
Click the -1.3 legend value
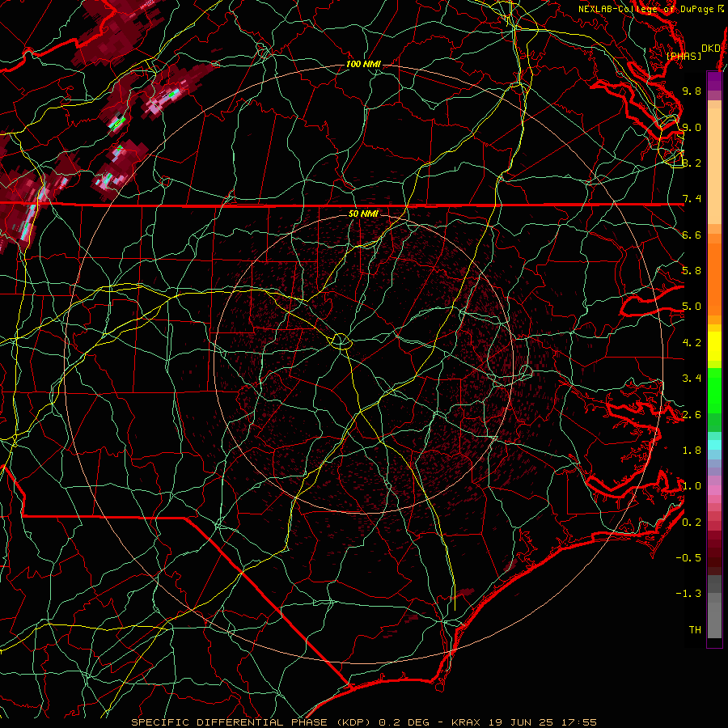point(688,594)
